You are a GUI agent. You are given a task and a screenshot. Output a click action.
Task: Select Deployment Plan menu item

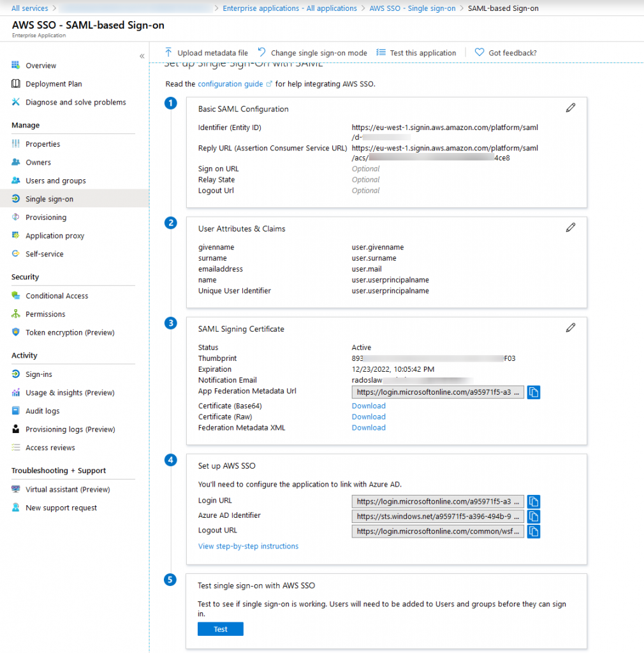54,84
